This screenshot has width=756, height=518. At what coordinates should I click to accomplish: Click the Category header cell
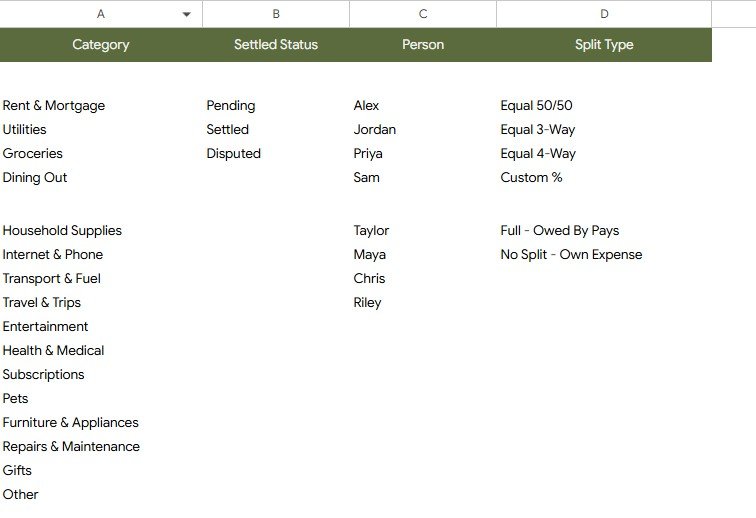point(101,45)
